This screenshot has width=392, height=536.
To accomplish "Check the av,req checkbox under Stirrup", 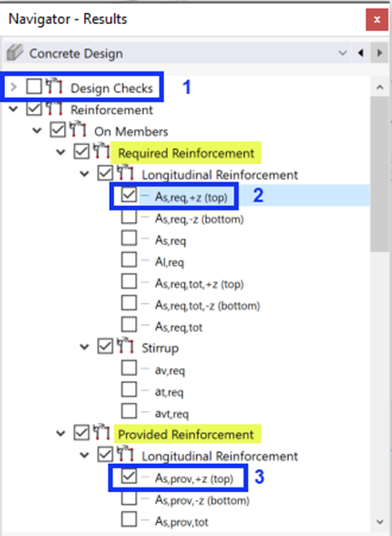I will [x=128, y=369].
